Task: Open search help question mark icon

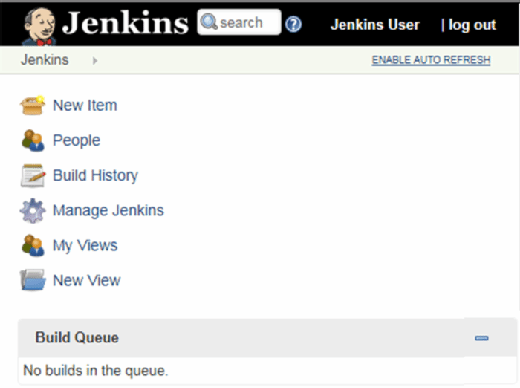Action: point(293,24)
